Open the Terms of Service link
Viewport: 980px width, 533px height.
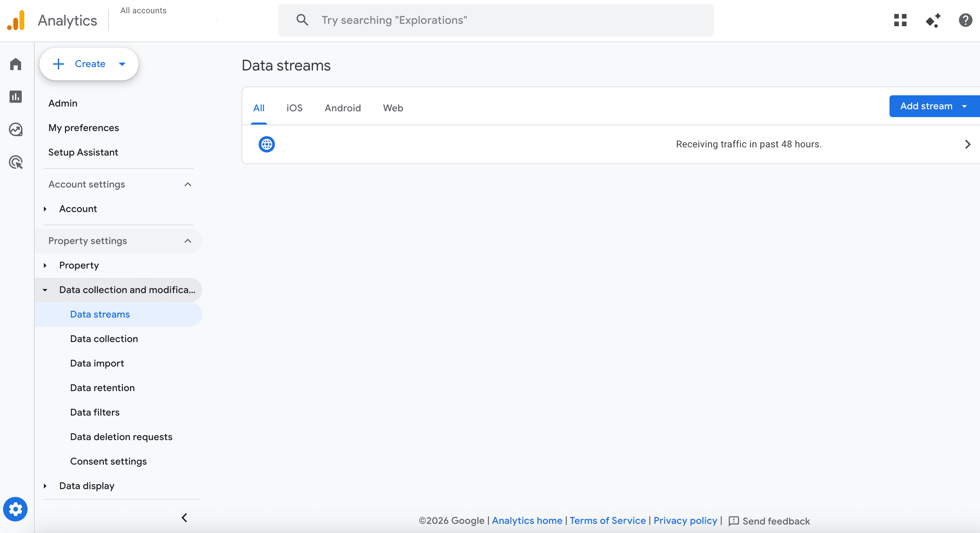(607, 520)
